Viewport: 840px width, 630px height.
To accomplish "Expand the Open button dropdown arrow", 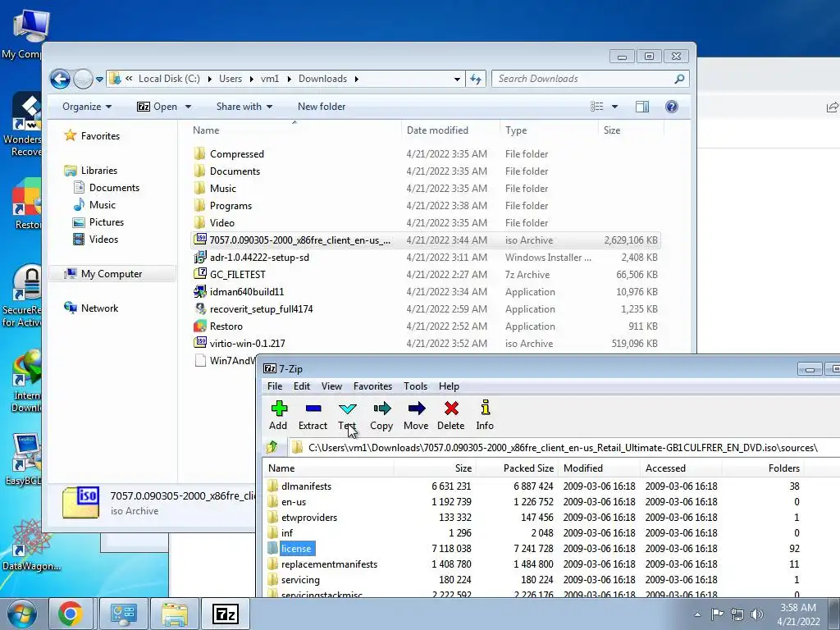I will [188, 107].
